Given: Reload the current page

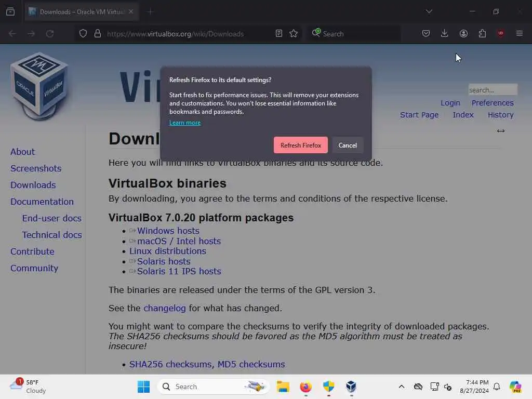Looking at the screenshot, I should [x=50, y=34].
